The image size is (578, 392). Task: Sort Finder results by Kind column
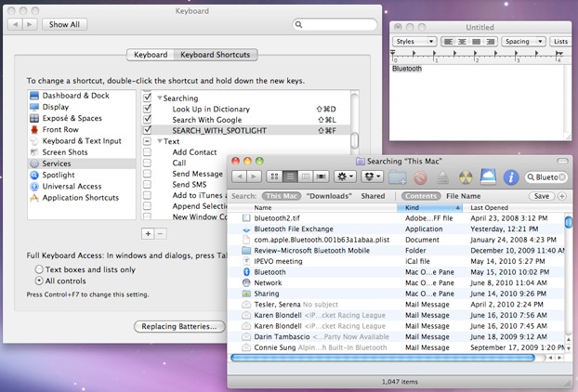point(430,208)
